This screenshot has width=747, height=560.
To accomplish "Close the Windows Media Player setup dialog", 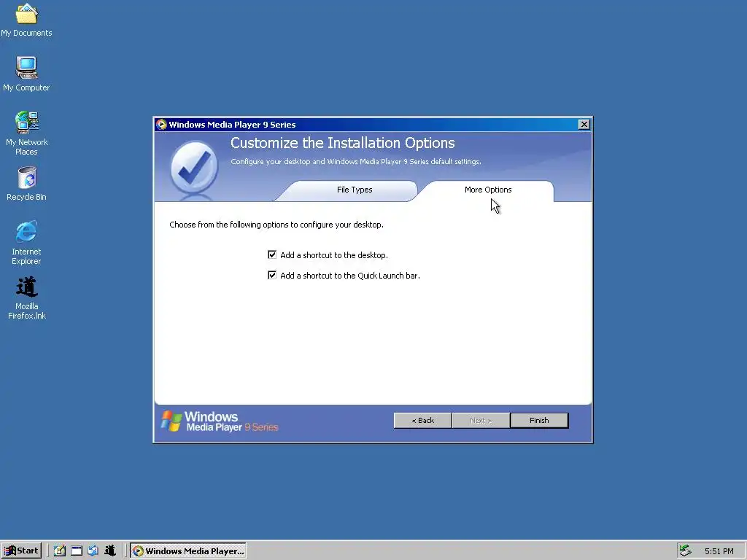I will click(584, 125).
